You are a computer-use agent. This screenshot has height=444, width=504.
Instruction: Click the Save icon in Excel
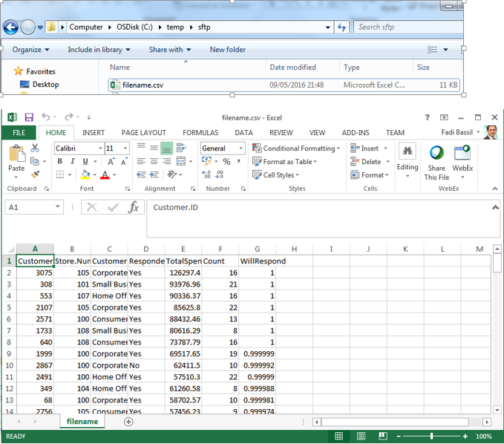click(29, 117)
